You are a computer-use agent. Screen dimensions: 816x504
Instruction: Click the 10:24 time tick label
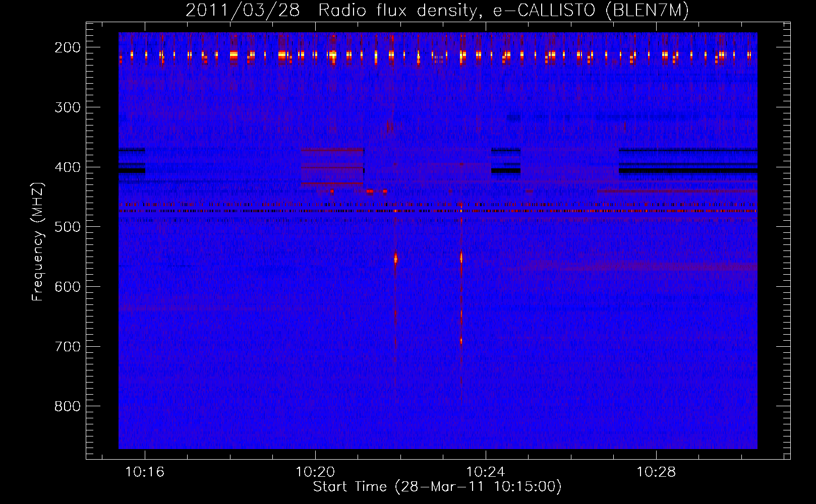point(486,472)
